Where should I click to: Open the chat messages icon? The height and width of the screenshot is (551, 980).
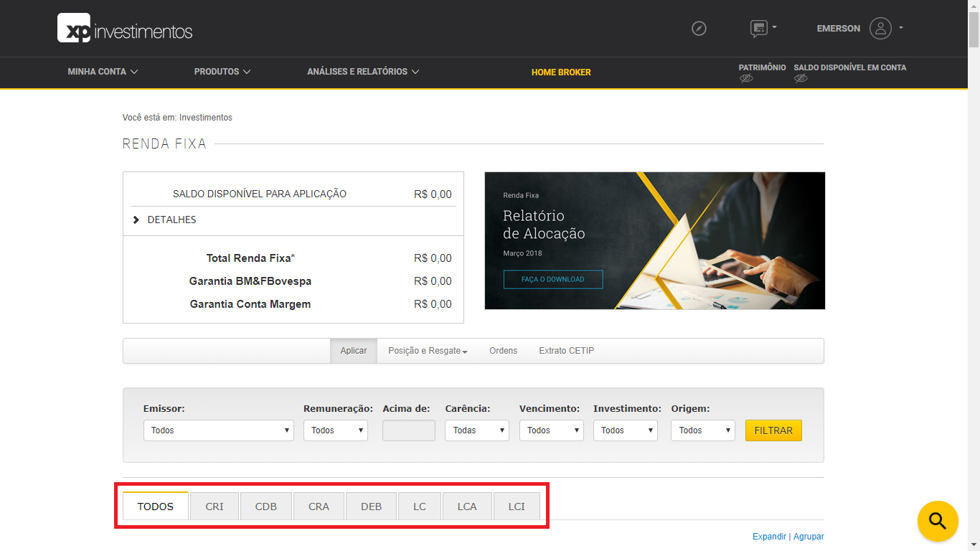(758, 29)
